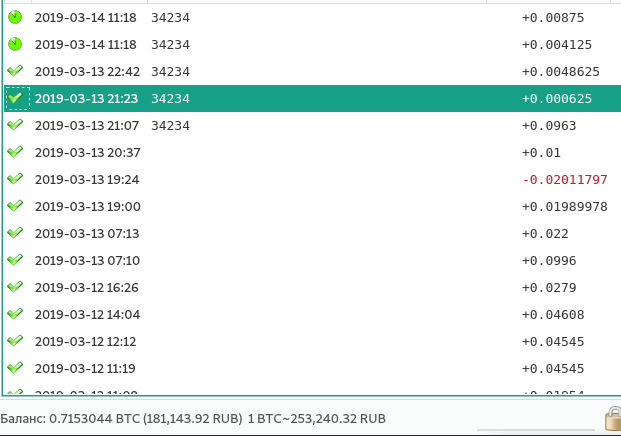Click the pending clock icon for +0.00875 transaction
The height and width of the screenshot is (436, 621).
pyautogui.click(x=15, y=17)
